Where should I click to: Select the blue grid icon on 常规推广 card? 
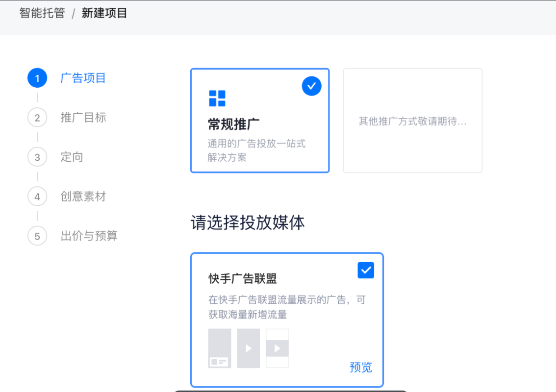(x=217, y=98)
